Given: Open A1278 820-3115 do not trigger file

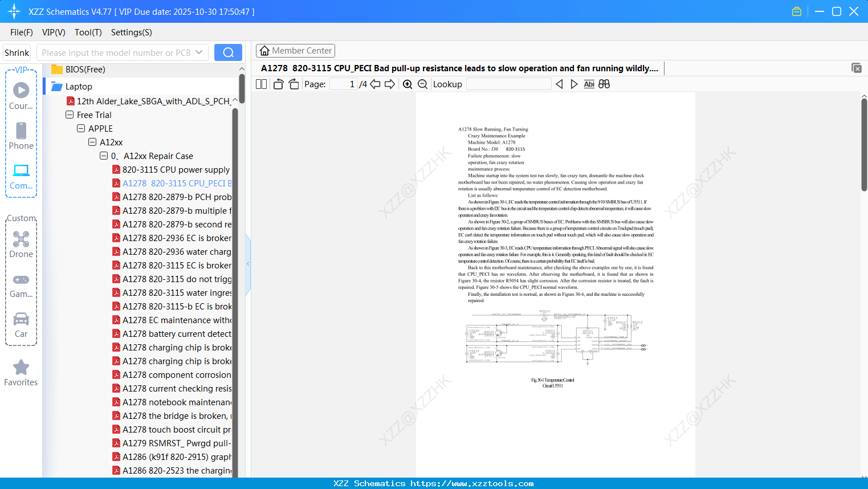Looking at the screenshot, I should (172, 279).
